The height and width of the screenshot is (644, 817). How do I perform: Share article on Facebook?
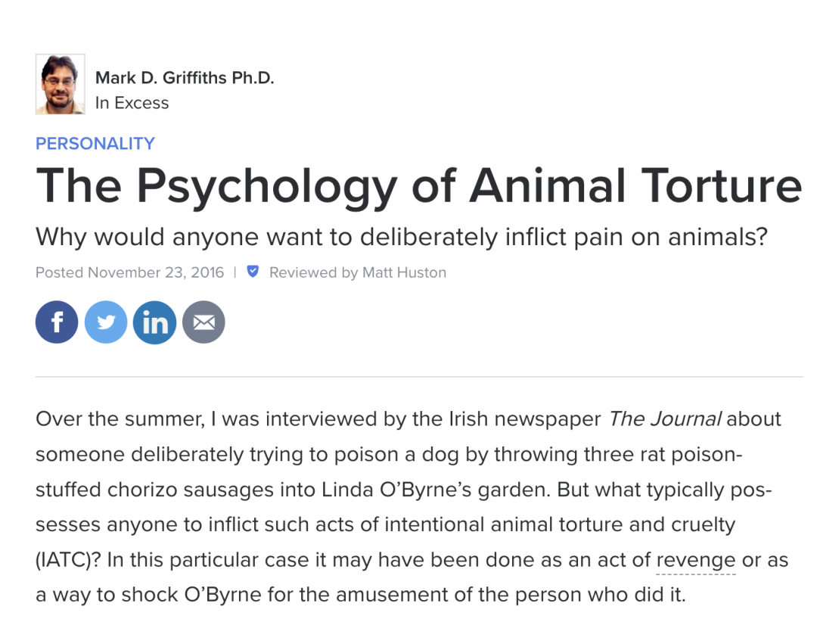tap(57, 322)
